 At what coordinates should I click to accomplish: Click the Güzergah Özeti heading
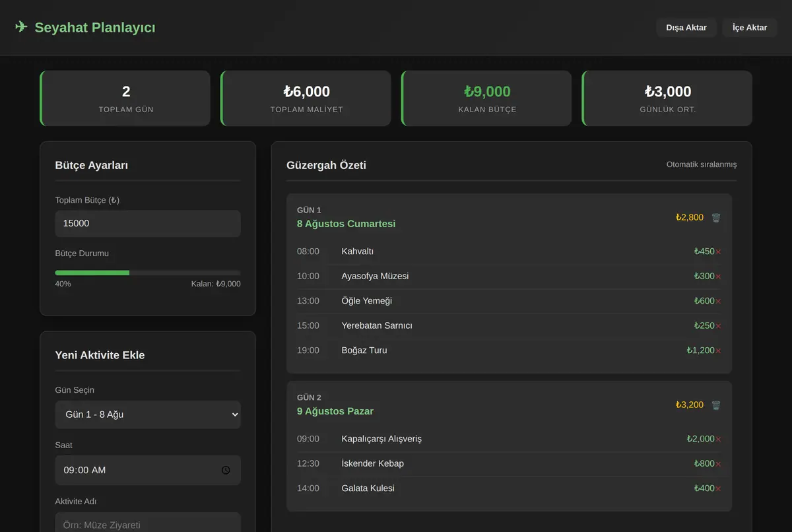point(326,165)
